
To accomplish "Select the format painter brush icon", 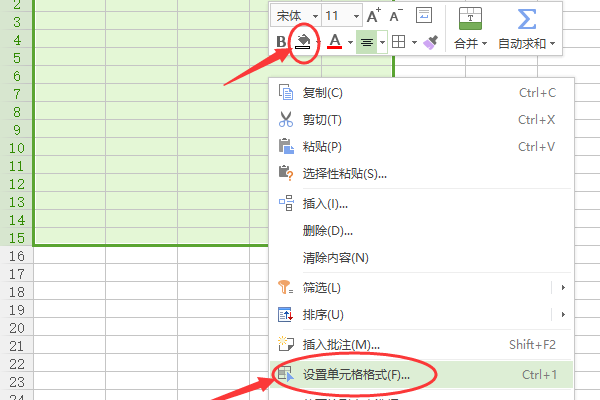I will (x=430, y=42).
